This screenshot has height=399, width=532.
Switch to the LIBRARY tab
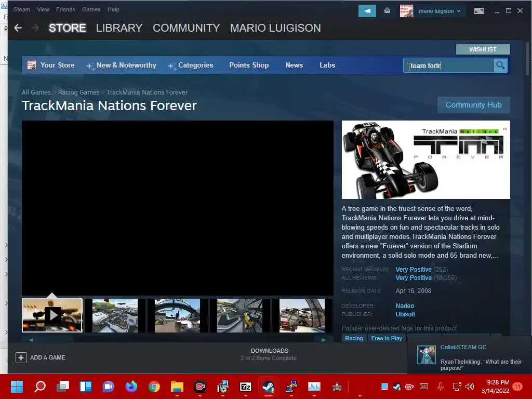[x=119, y=28]
